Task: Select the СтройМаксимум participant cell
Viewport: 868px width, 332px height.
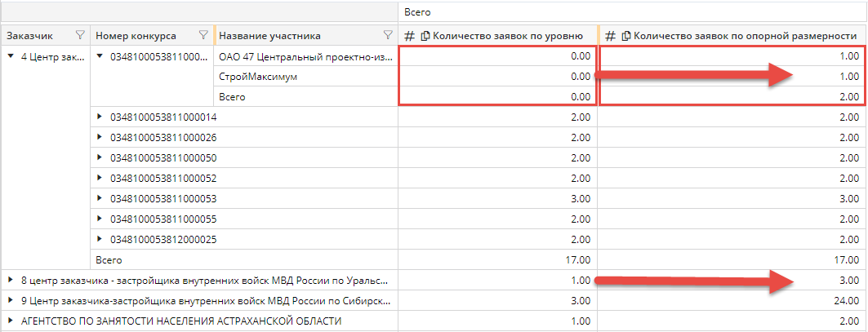Action: pos(253,77)
